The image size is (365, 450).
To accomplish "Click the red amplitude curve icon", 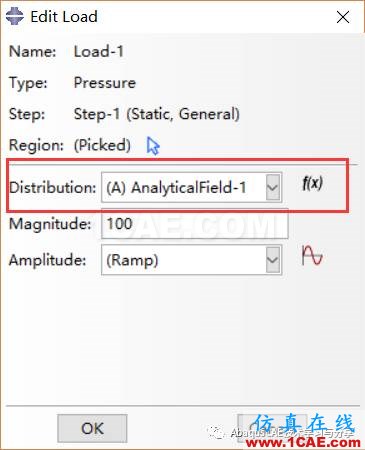I will [x=312, y=256].
